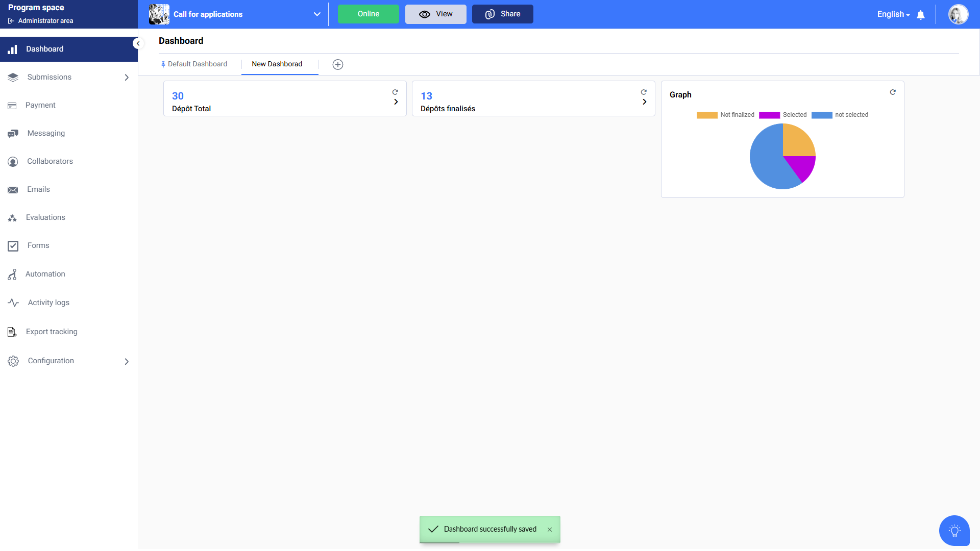Collapse the sidebar with arrow toggle
This screenshot has width=980, height=551.
[x=138, y=43]
